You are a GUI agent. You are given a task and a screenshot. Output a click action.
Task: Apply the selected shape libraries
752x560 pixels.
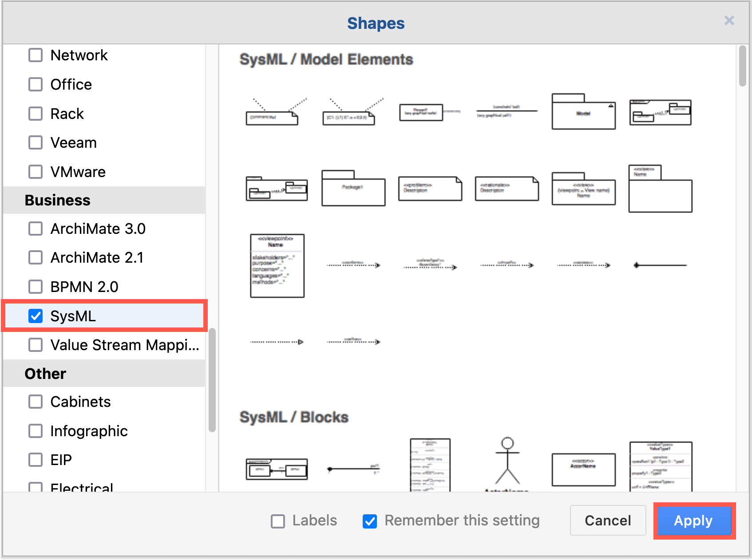pos(693,521)
